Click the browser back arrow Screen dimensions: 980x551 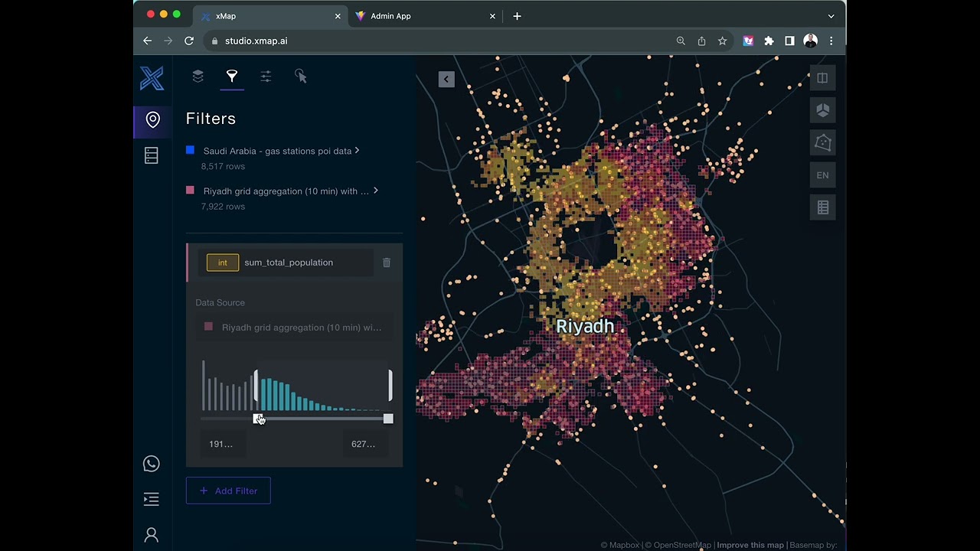[x=148, y=41]
